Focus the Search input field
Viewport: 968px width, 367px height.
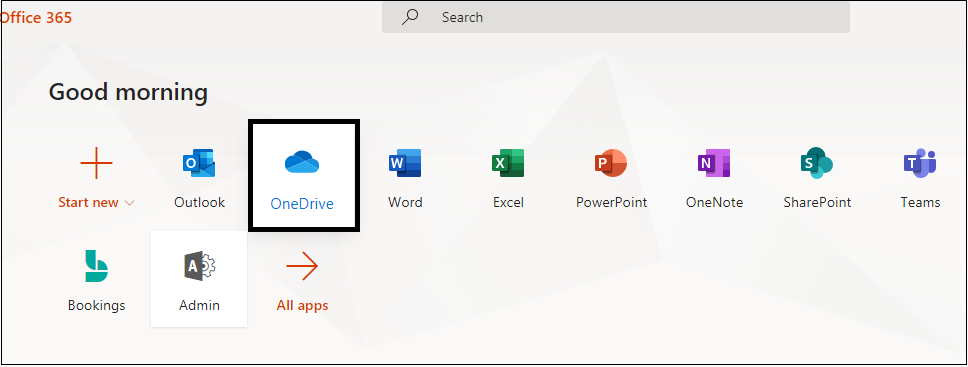[x=615, y=17]
